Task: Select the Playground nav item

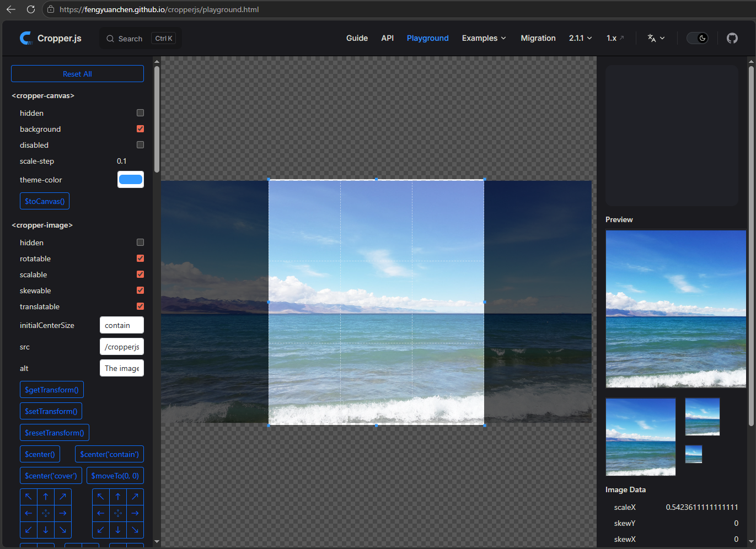Action: pyautogui.click(x=428, y=38)
